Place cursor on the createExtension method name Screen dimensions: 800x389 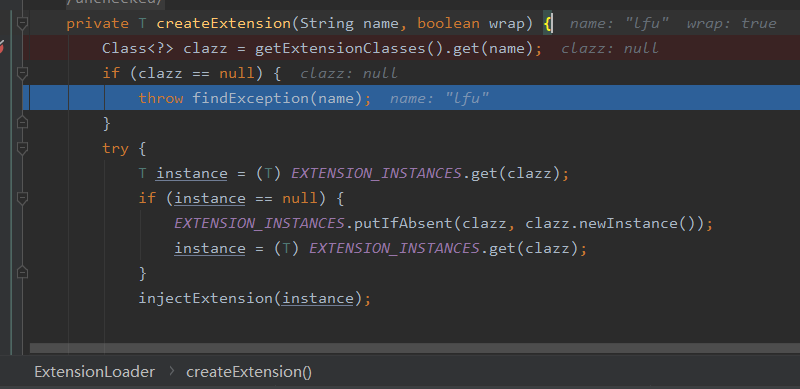pyautogui.click(x=223, y=23)
